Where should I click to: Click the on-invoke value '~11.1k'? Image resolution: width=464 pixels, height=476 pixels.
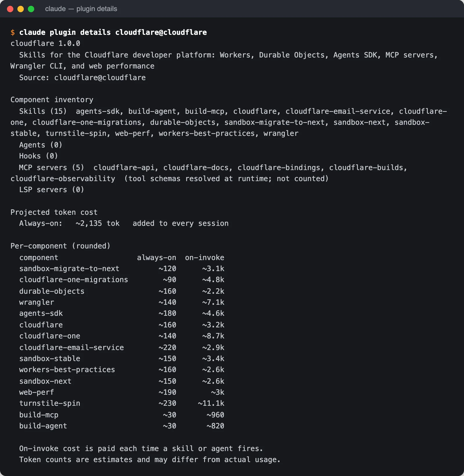point(211,403)
